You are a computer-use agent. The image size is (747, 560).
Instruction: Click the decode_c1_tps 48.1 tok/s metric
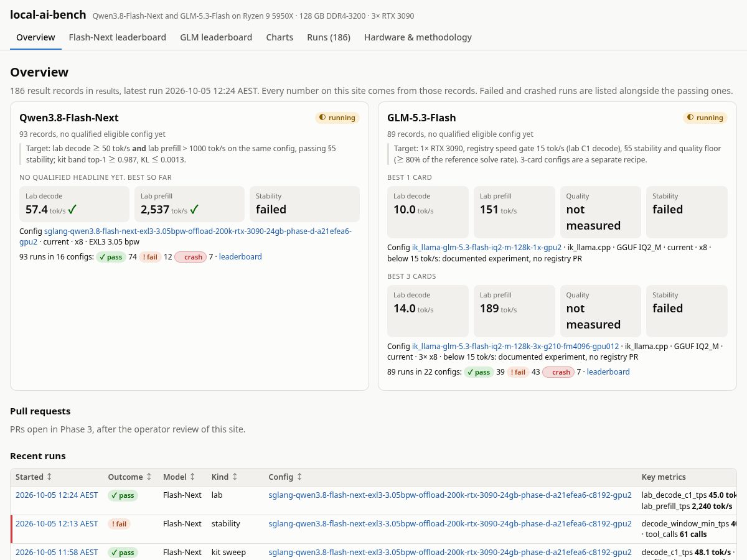click(686, 553)
